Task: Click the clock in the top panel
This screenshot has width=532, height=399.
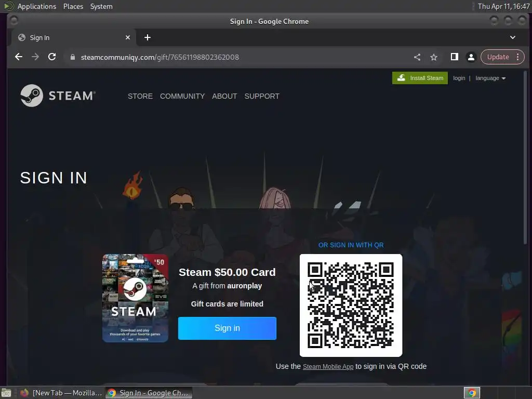Action: (x=503, y=6)
